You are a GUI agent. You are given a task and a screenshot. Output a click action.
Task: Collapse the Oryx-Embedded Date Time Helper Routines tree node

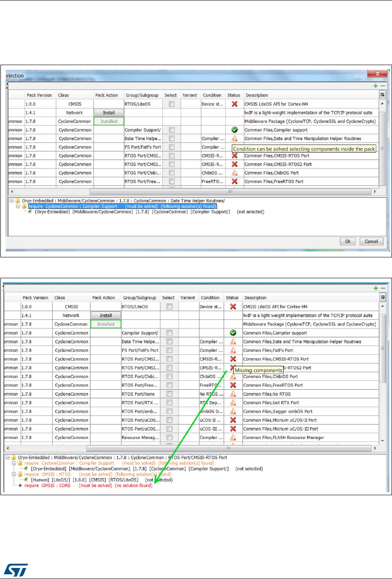(x=11, y=201)
